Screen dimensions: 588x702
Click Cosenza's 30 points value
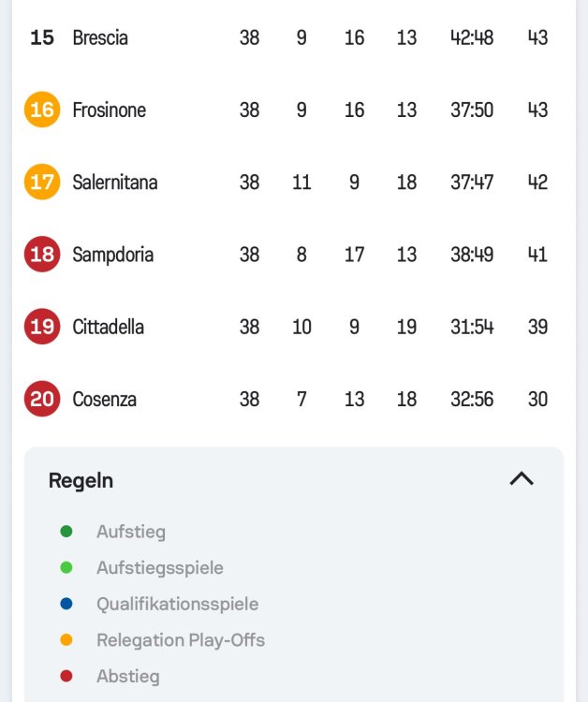coord(537,399)
